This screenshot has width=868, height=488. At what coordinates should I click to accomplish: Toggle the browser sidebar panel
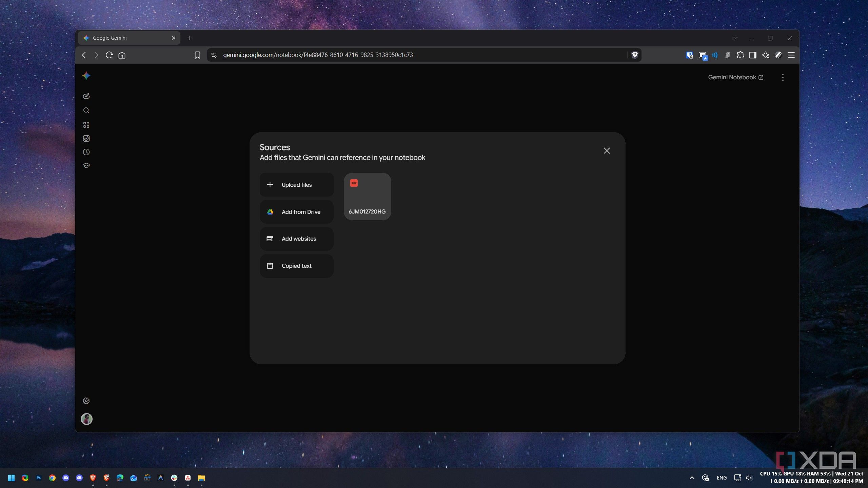753,55
